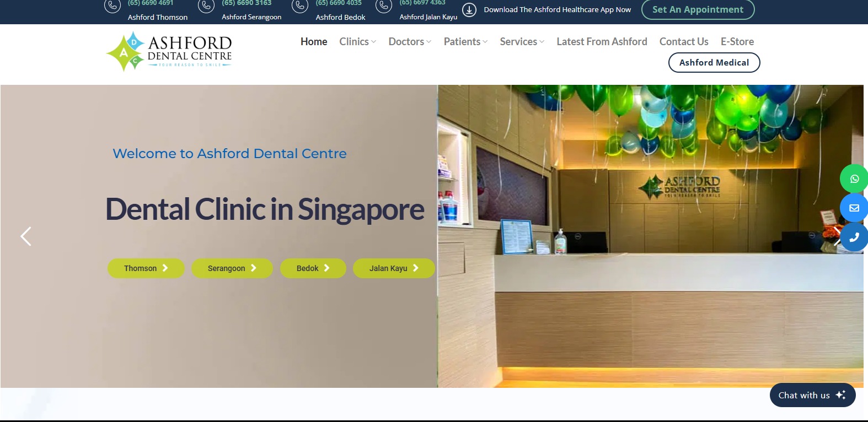The image size is (868, 422).
Task: Click phone icon beside Ashford Jalan Kayu
Action: 384,6
